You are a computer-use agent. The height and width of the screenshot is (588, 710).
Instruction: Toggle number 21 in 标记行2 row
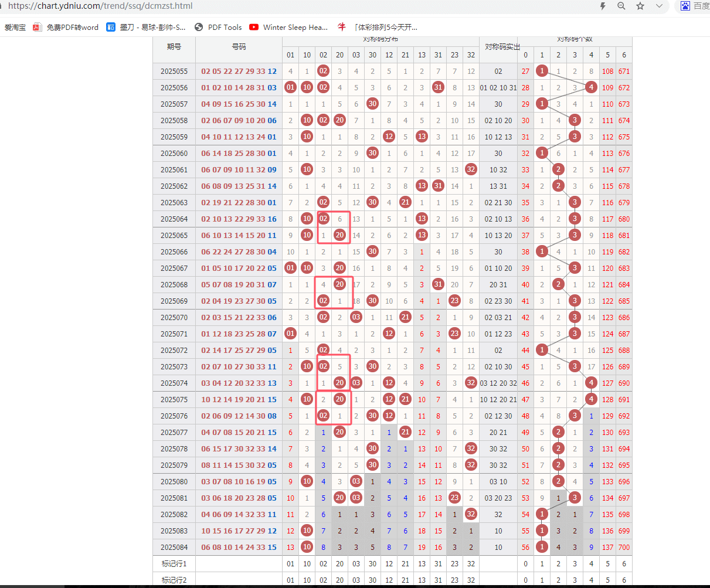[405, 580]
